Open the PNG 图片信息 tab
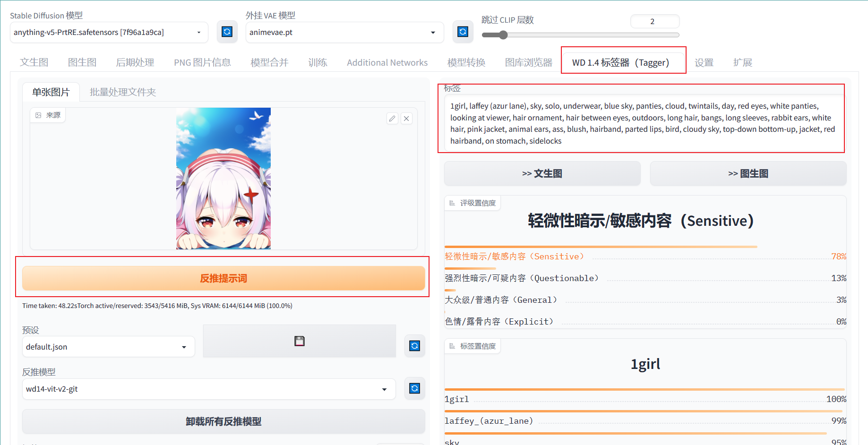 202,62
